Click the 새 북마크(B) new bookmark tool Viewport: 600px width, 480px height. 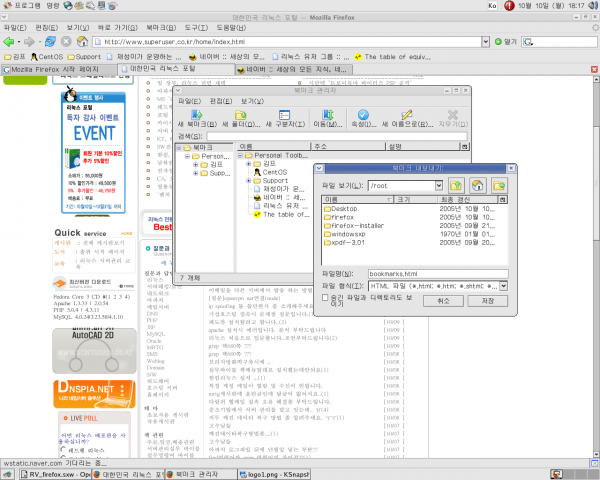click(197, 118)
